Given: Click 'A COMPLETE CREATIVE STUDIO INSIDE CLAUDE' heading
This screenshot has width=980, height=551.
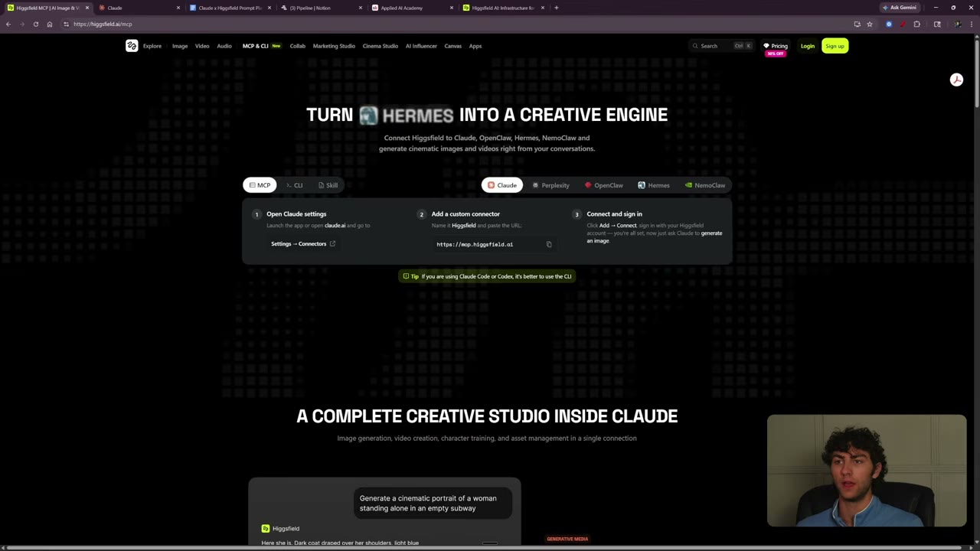Looking at the screenshot, I should pos(487,416).
